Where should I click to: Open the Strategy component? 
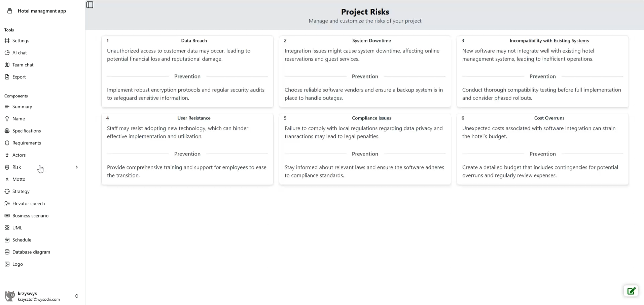(21, 192)
